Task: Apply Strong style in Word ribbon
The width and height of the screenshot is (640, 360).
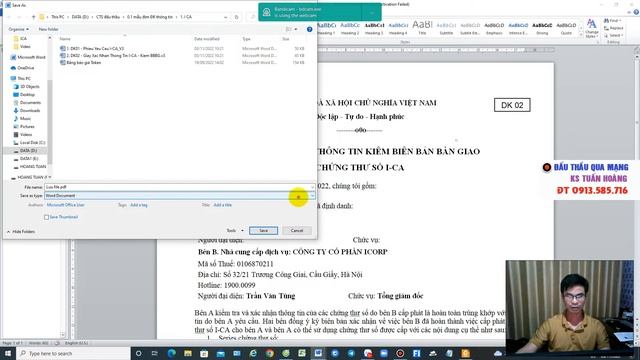Action: (x=542, y=29)
